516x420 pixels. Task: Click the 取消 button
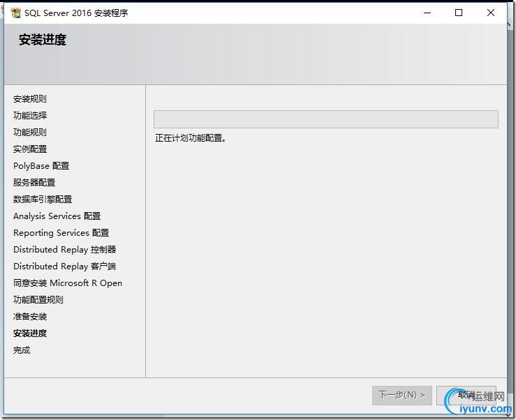pos(466,395)
